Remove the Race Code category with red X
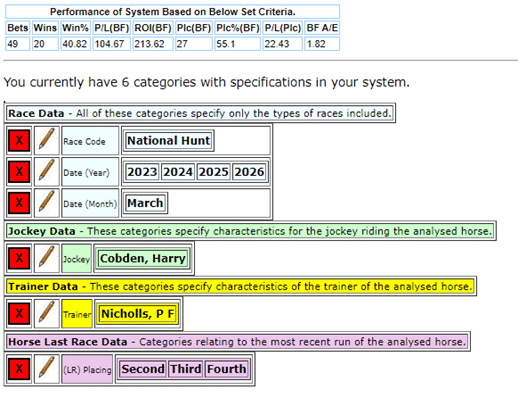This screenshot has height=398, width=518. [19, 140]
